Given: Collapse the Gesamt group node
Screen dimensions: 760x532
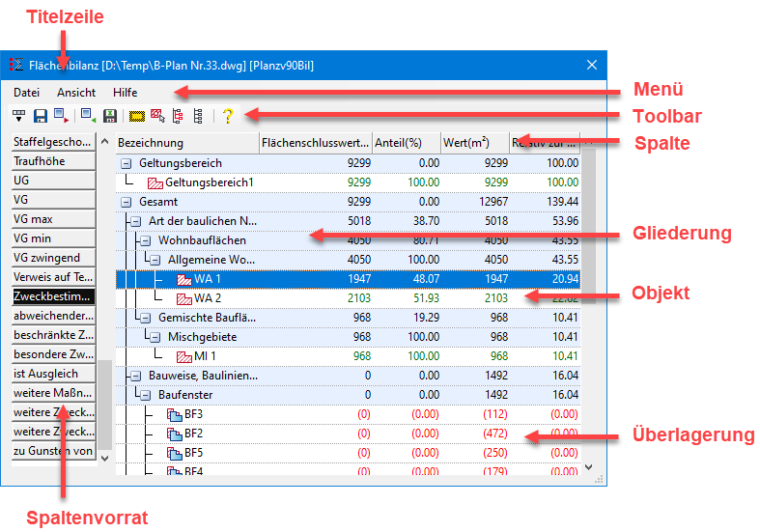Looking at the screenshot, I should (126, 202).
